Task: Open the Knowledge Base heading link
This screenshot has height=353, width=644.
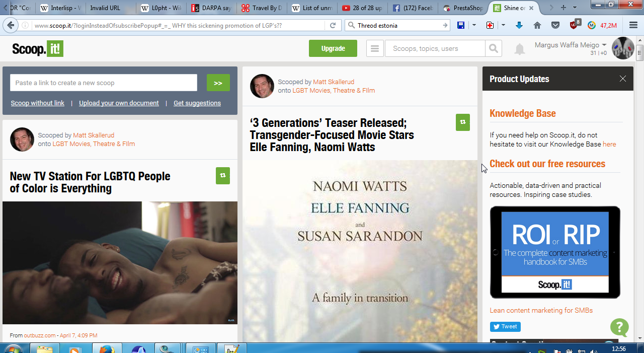Action: (523, 113)
